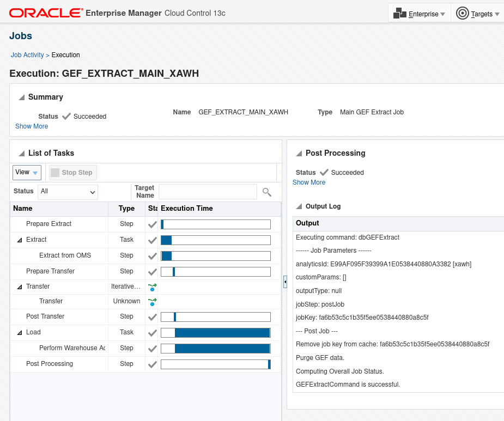Click Post Processing execution time bar
Viewport: 504px width, 421px height.
pyautogui.click(x=216, y=364)
